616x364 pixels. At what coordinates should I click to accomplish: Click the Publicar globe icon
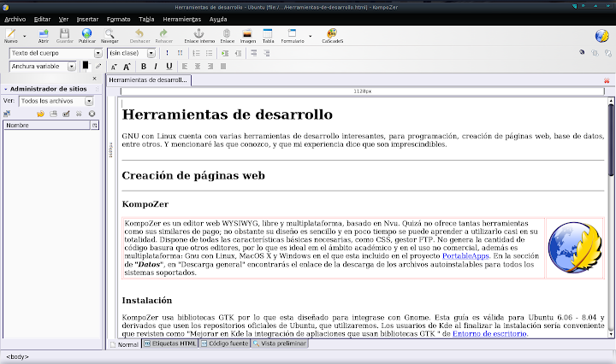click(86, 33)
